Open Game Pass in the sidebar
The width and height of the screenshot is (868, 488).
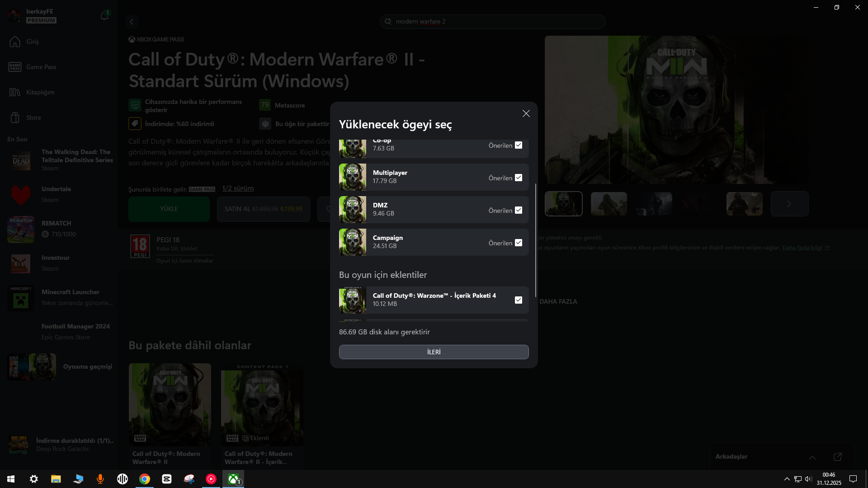[x=59, y=67]
